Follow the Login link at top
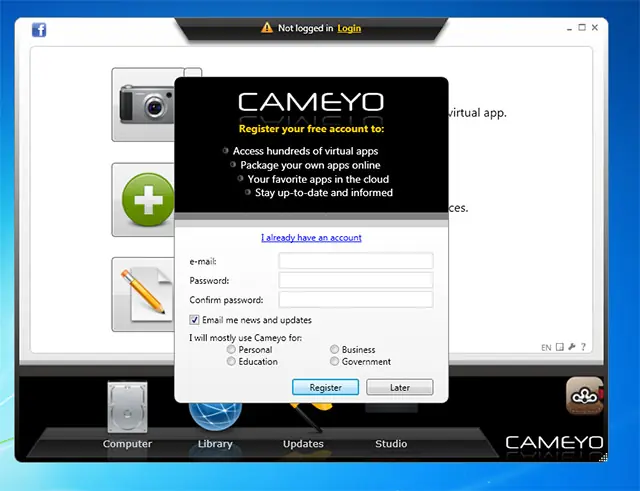Viewport: 640px width, 491px height. point(349,28)
